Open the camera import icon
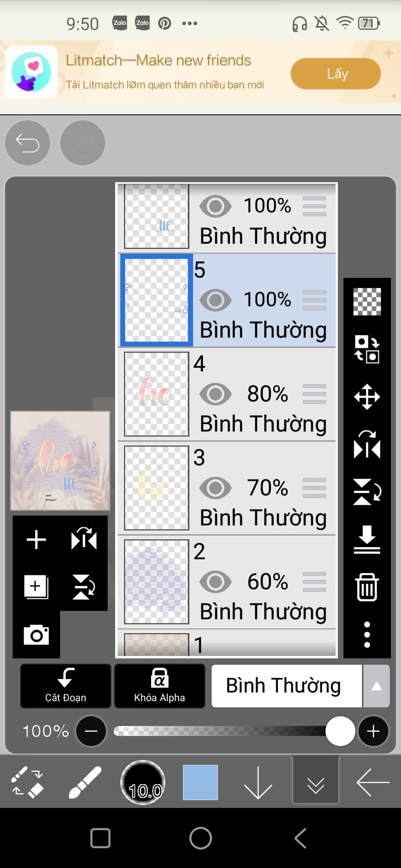Screen dimensions: 401x868 pyautogui.click(x=36, y=634)
